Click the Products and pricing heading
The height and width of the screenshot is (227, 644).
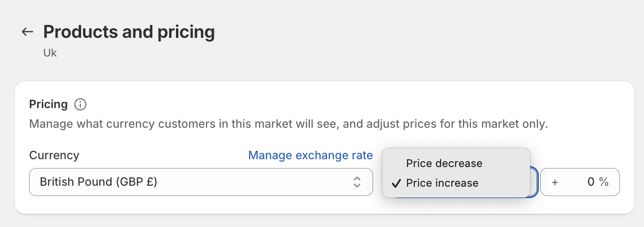129,32
